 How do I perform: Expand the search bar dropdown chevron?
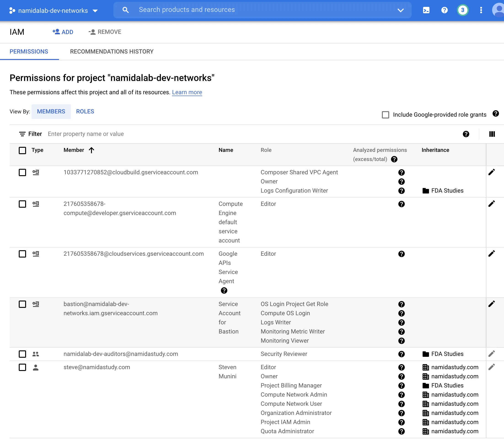[x=400, y=10]
